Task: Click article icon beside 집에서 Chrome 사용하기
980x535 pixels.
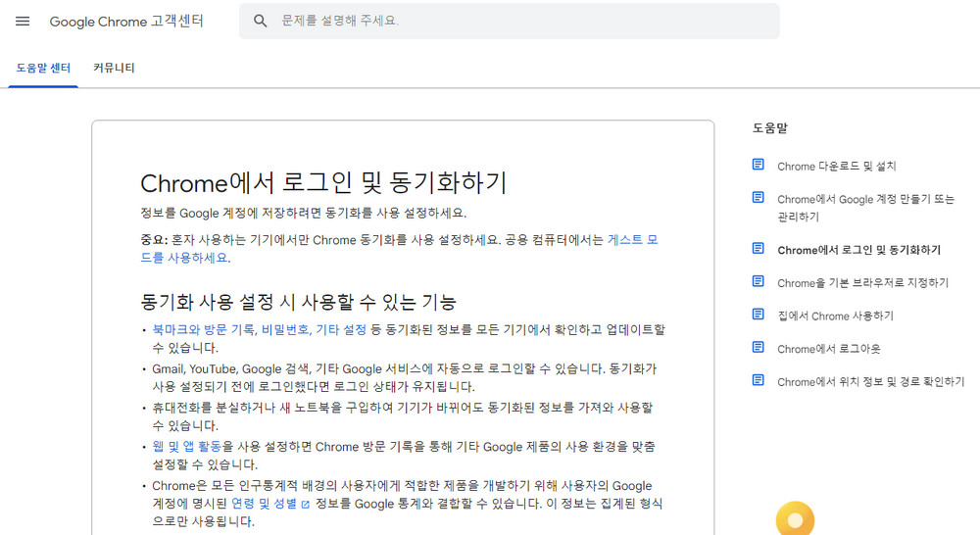Action: [759, 314]
